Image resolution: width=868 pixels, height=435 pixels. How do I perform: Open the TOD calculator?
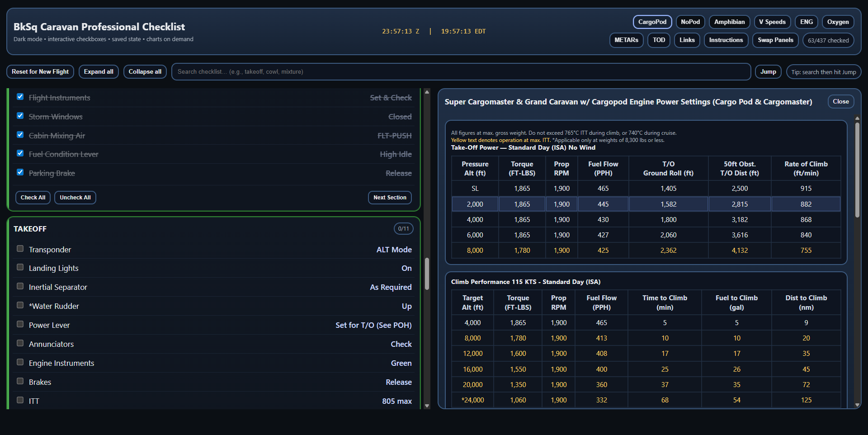coord(659,40)
